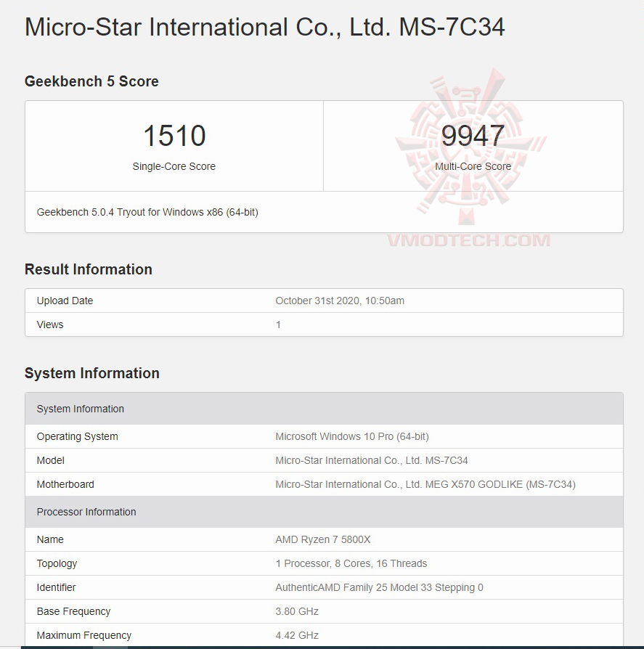Click the page title Micro-Star International MS-7C34
Viewport: 644px width, 649px height.
pyautogui.click(x=264, y=28)
